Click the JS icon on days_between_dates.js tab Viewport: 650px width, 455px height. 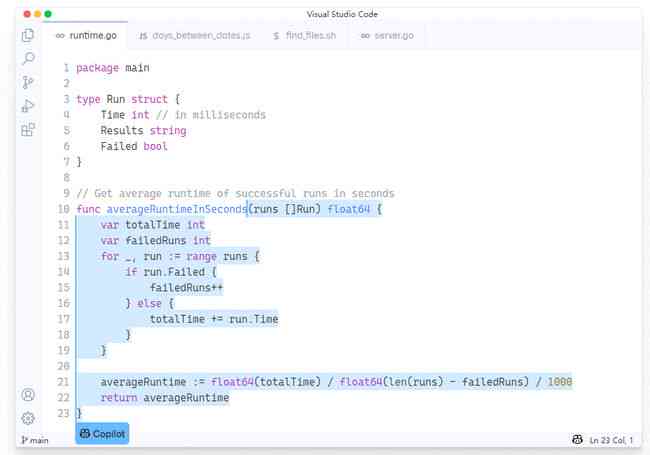click(143, 36)
